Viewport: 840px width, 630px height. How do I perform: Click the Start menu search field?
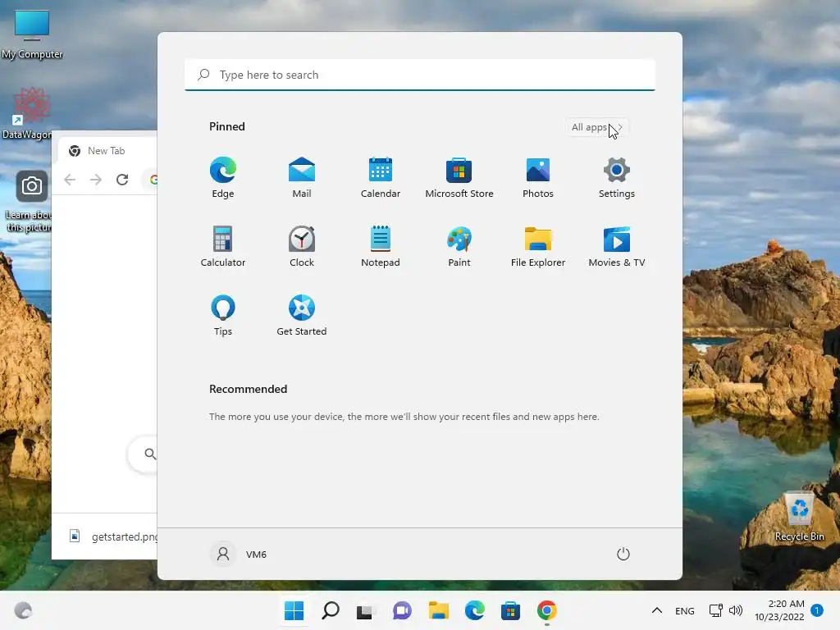click(x=420, y=75)
